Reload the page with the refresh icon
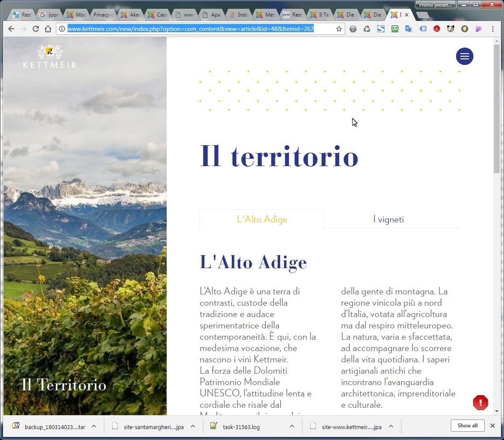 [36, 29]
